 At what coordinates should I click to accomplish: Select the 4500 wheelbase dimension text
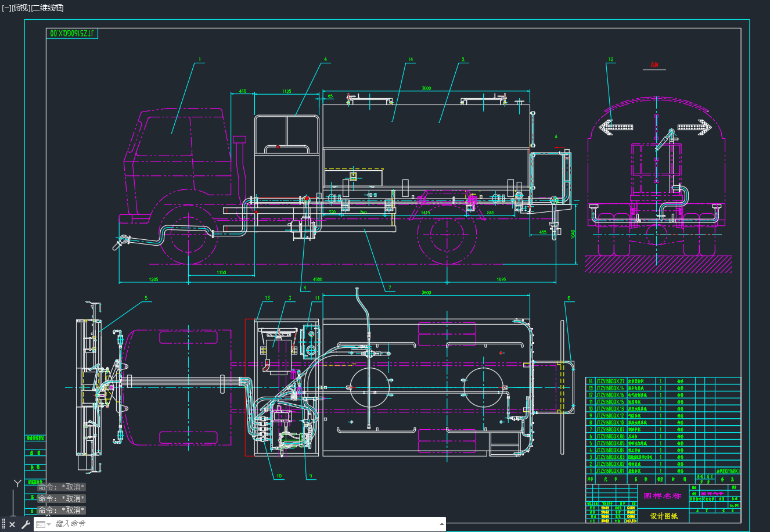coord(318,279)
